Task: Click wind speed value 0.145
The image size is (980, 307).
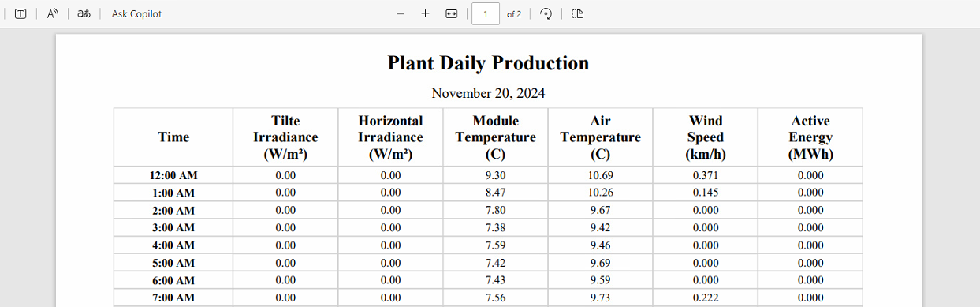Action: 706,193
